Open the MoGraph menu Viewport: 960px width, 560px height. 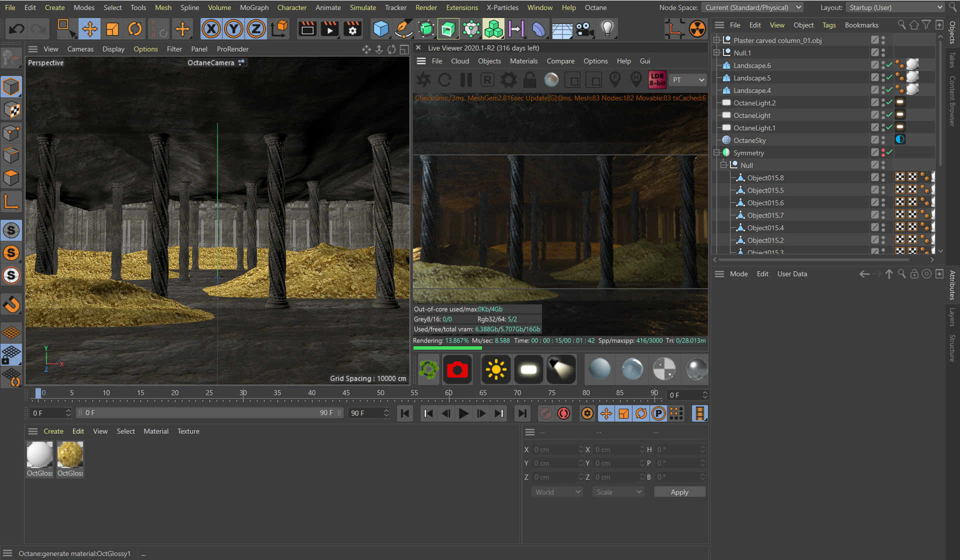point(254,7)
